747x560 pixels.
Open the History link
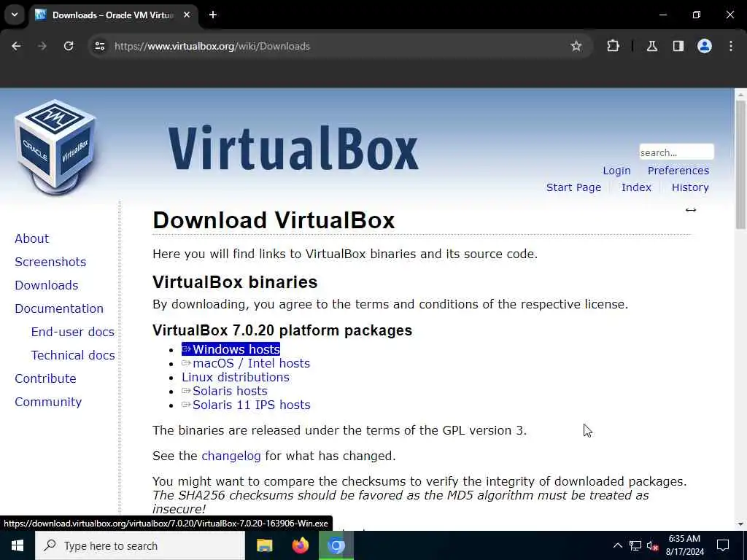point(690,187)
